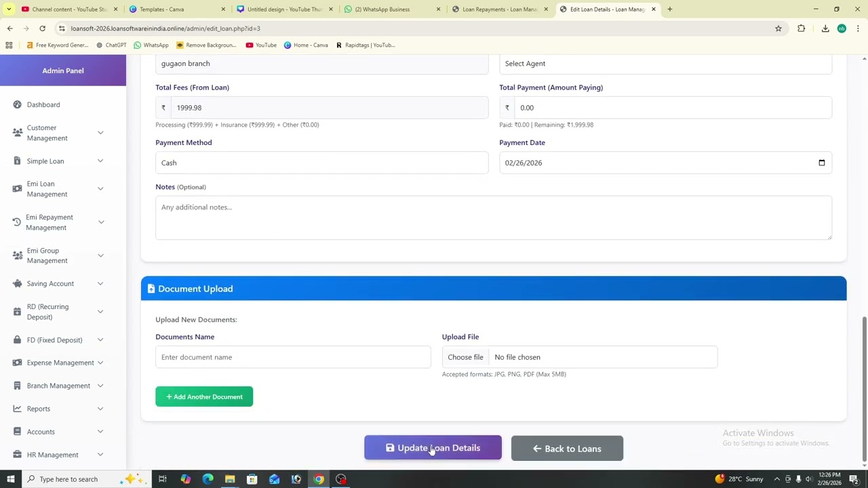Open Microsoft Edge from the taskbar

point(208,479)
